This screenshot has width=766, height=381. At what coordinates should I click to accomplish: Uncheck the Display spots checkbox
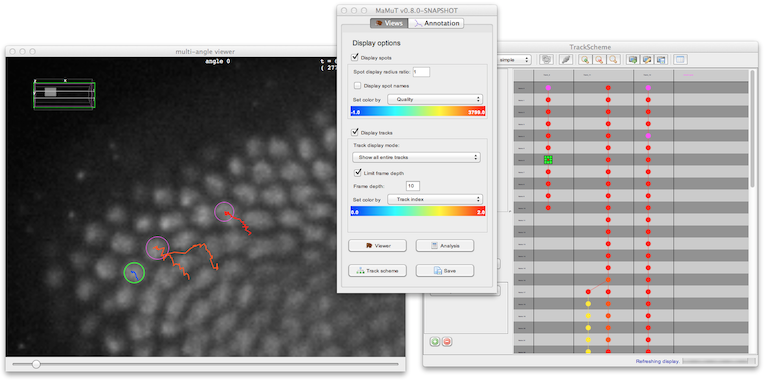coord(355,57)
